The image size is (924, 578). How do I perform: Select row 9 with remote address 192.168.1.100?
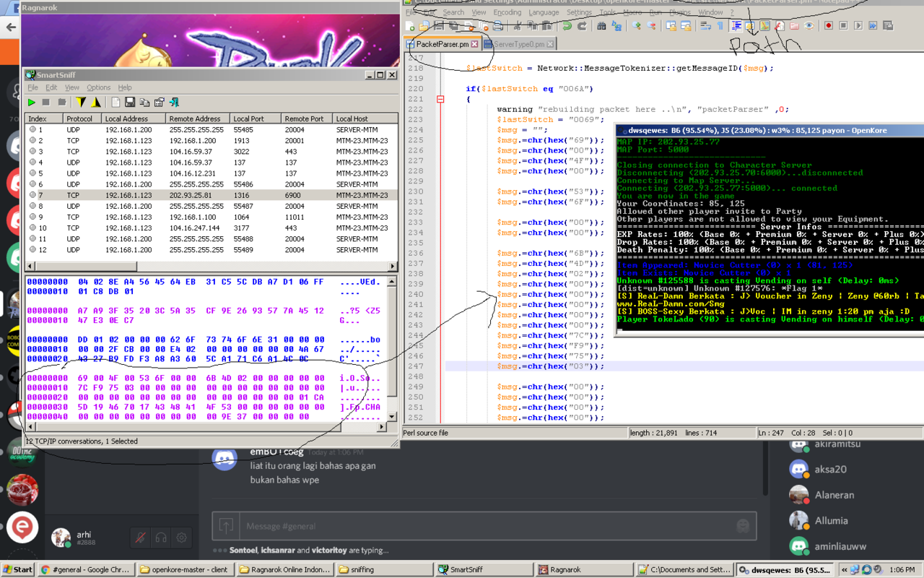click(212, 217)
